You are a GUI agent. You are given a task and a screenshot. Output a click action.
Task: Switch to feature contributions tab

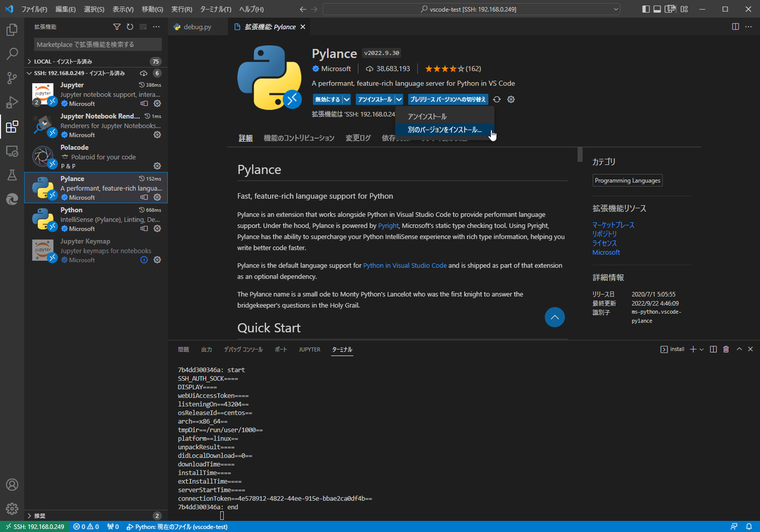click(x=299, y=138)
